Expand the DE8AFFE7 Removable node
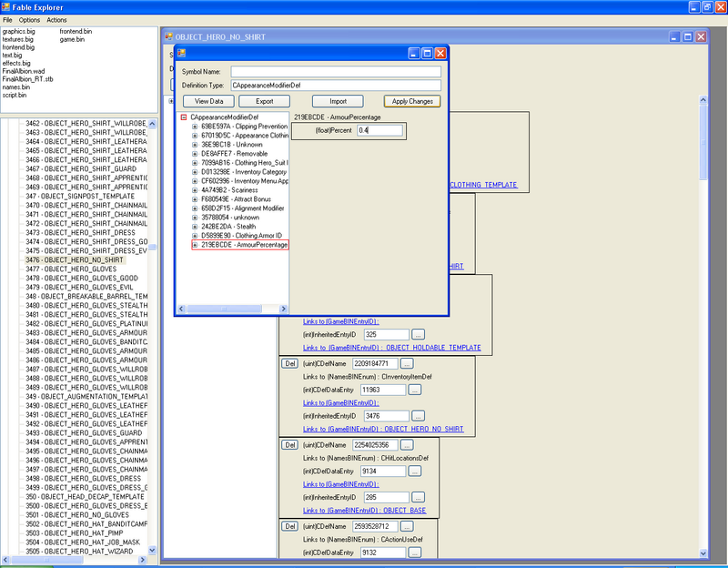The width and height of the screenshot is (728, 568). (x=195, y=154)
